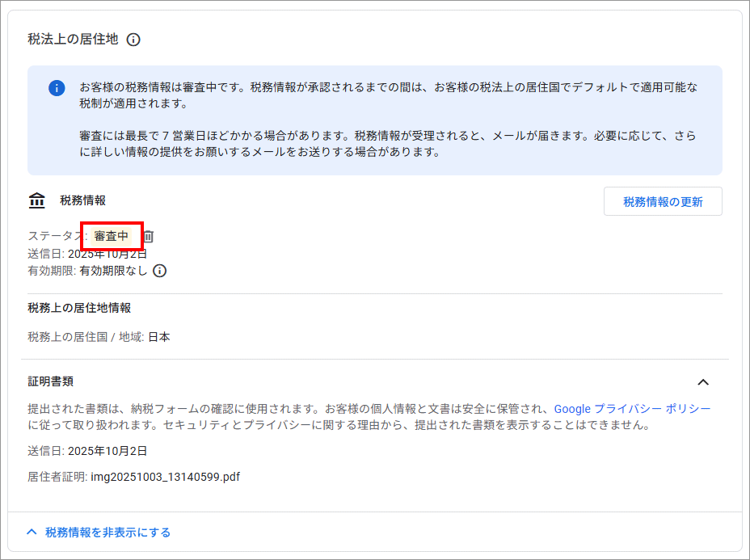The height and width of the screenshot is (560, 750).
Task: Click the info icon next to 有効期限なし
Action: (160, 271)
